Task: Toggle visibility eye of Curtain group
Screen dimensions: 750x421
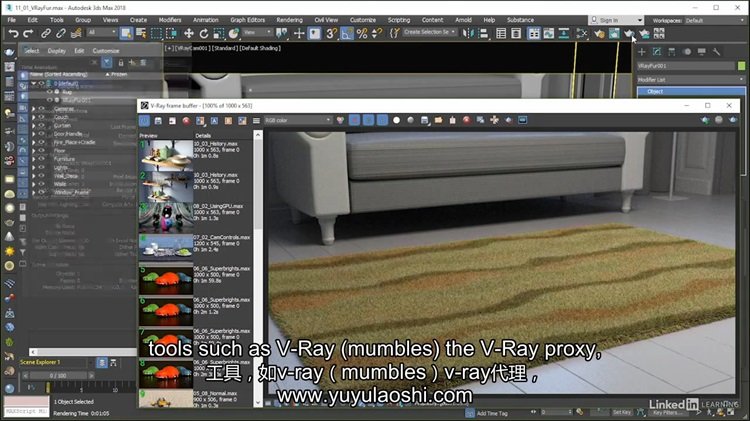Action: [x=42, y=125]
